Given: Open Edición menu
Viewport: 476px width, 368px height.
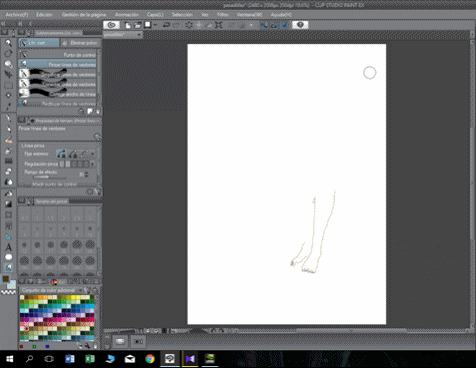Looking at the screenshot, I should pyautogui.click(x=44, y=15).
